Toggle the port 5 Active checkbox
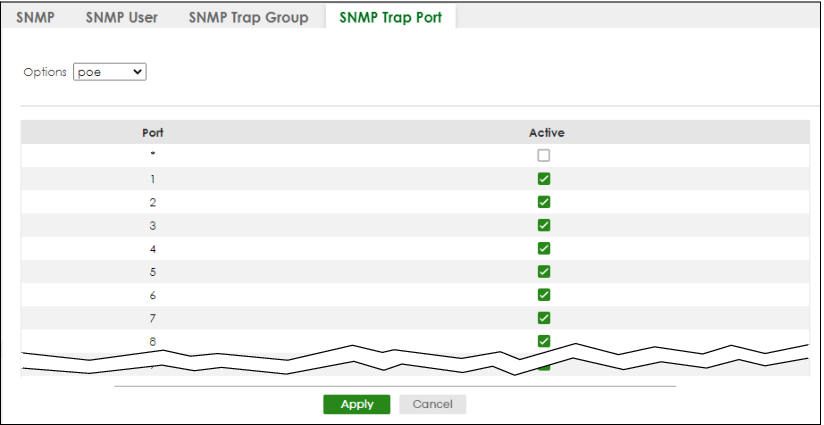This screenshot has width=824, height=425. pyautogui.click(x=544, y=271)
